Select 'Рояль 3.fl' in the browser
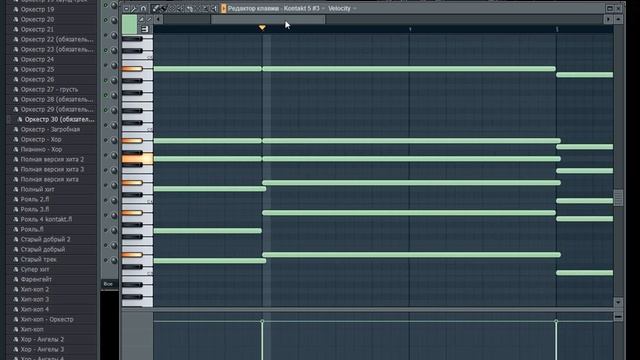Image resolution: width=640 pixels, height=360 pixels. [35, 209]
